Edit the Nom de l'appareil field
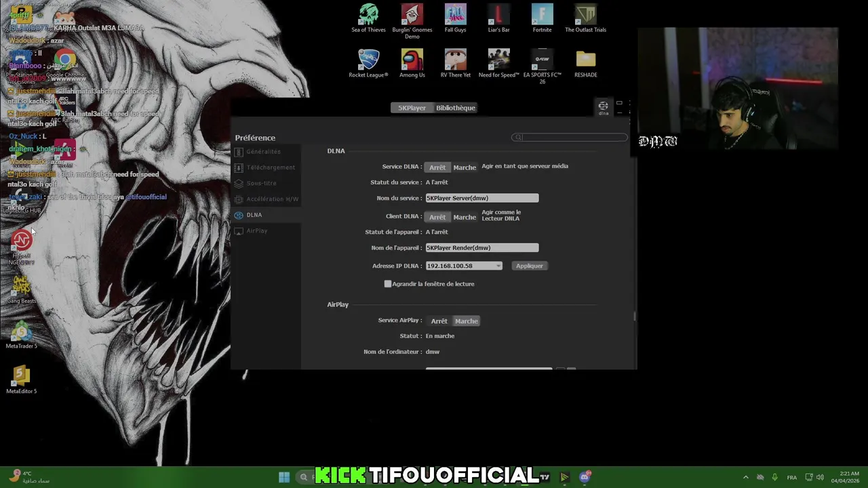This screenshot has width=868, height=488. coord(482,247)
